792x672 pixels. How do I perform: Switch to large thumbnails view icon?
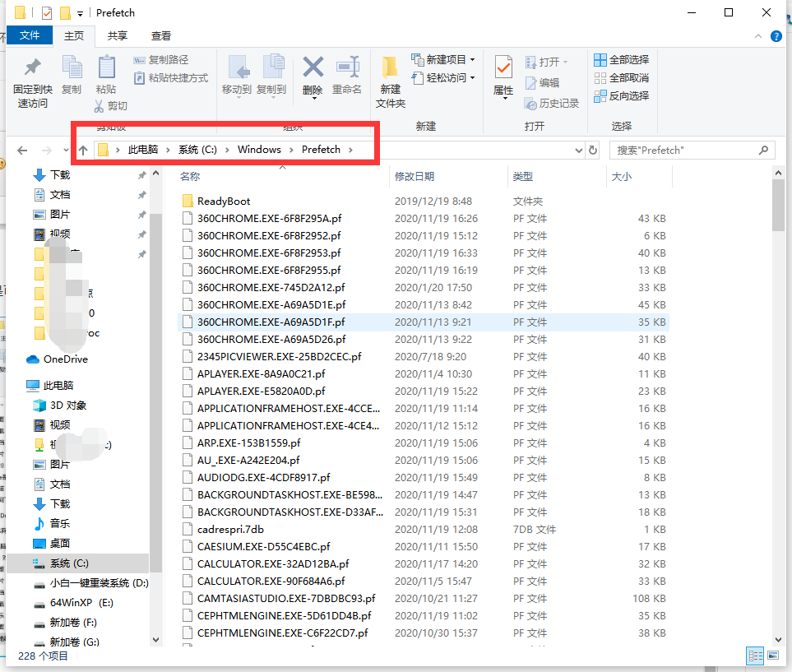point(774,656)
